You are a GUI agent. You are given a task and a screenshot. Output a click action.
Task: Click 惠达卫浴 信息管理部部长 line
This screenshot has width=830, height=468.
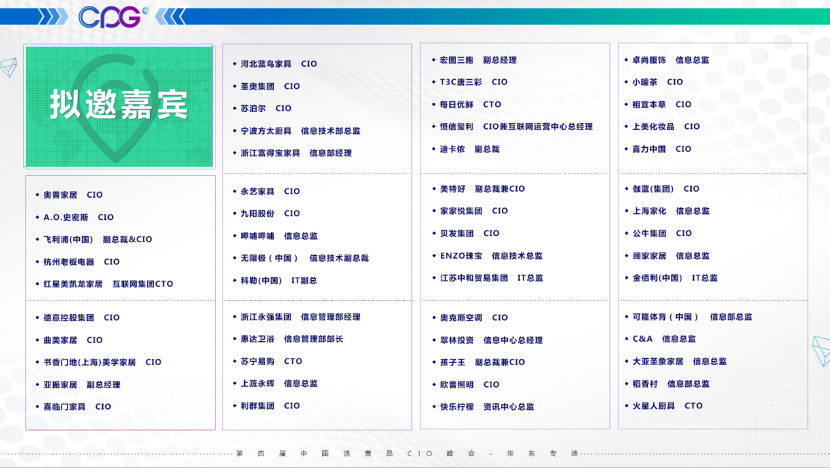coord(292,339)
